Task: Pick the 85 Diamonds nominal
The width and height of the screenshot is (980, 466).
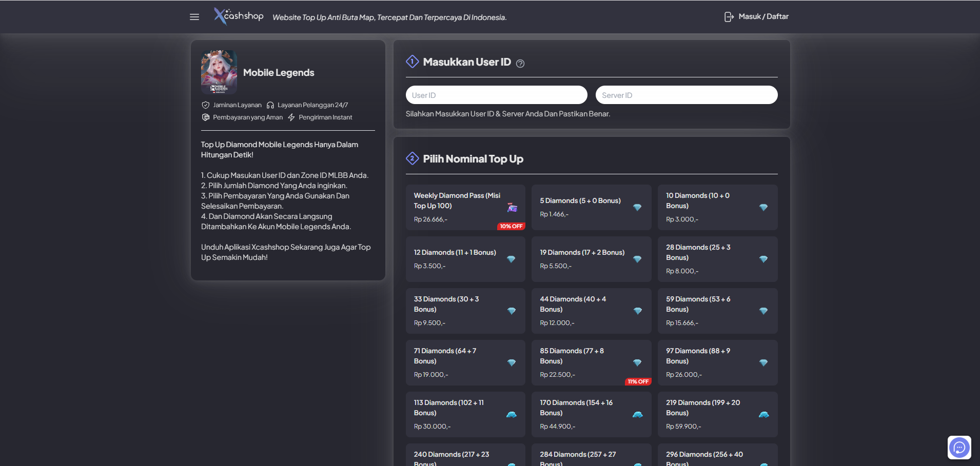Action: click(591, 362)
